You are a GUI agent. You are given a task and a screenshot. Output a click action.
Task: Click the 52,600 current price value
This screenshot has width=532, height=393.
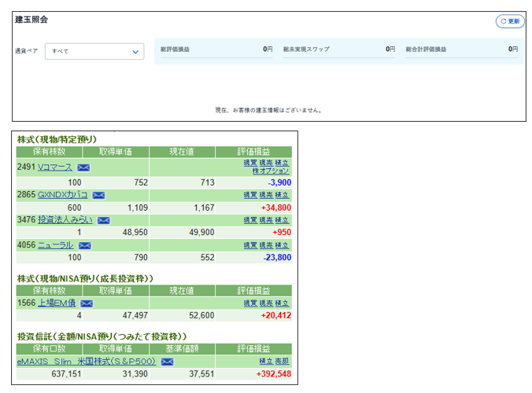201,316
